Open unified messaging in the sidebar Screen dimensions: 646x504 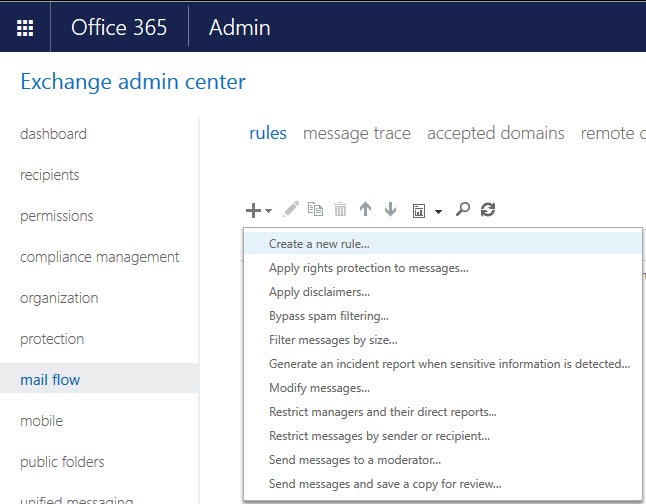point(76,500)
